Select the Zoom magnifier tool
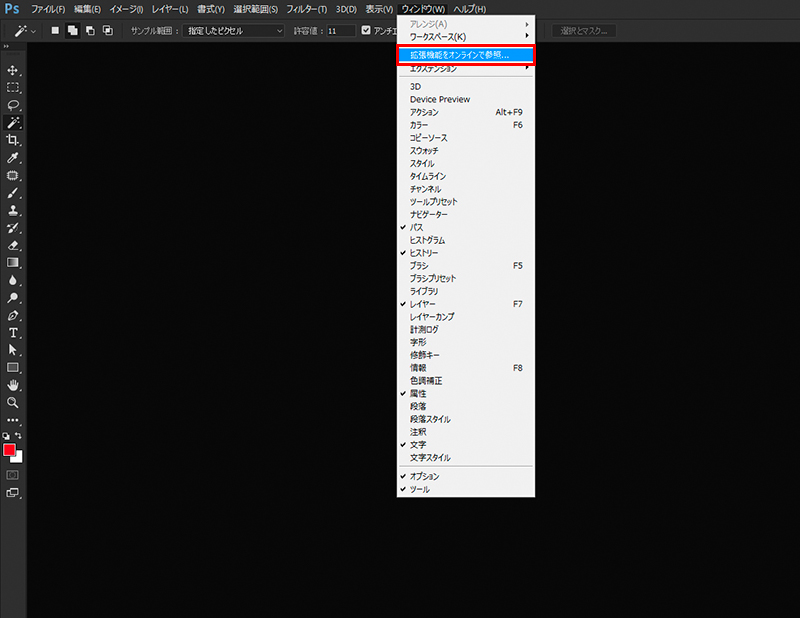Image resolution: width=800 pixels, height=618 pixels. [x=13, y=403]
